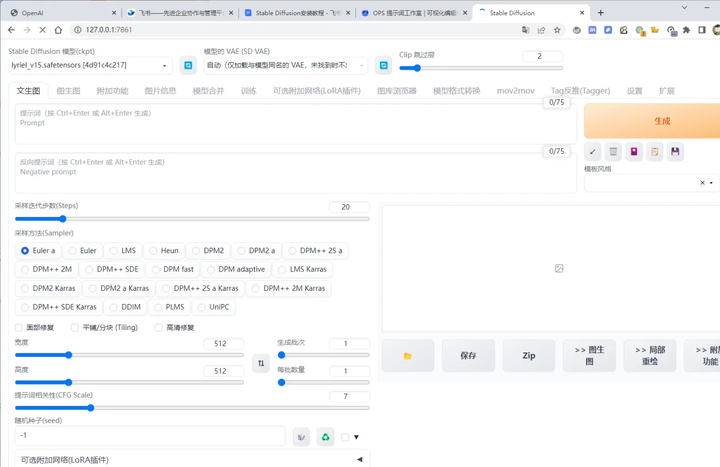Click the orange 生成 generate button
The height and width of the screenshot is (467, 720).
652,121
